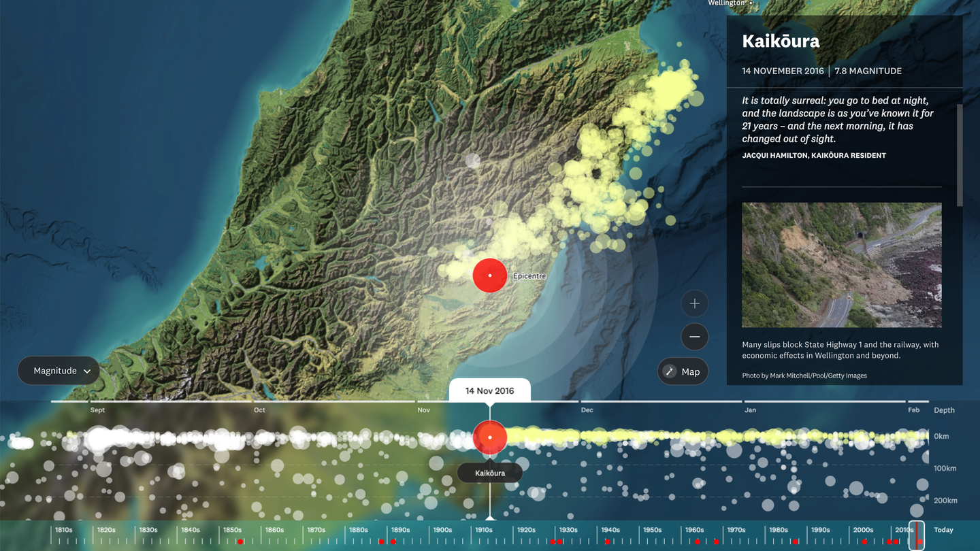Jump to the 1830s on the decade timeline
Screen dimensions: 980x551
pyautogui.click(x=148, y=530)
